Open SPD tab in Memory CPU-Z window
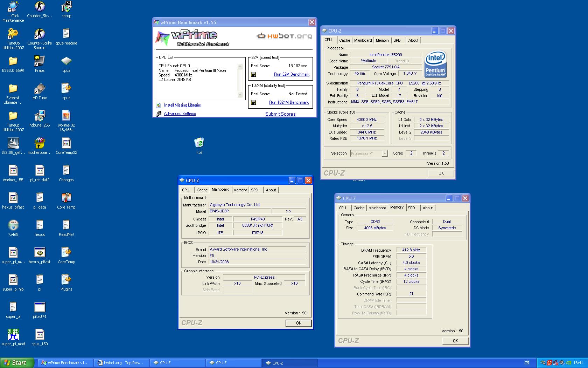The height and width of the screenshot is (368, 588). pos(411,208)
